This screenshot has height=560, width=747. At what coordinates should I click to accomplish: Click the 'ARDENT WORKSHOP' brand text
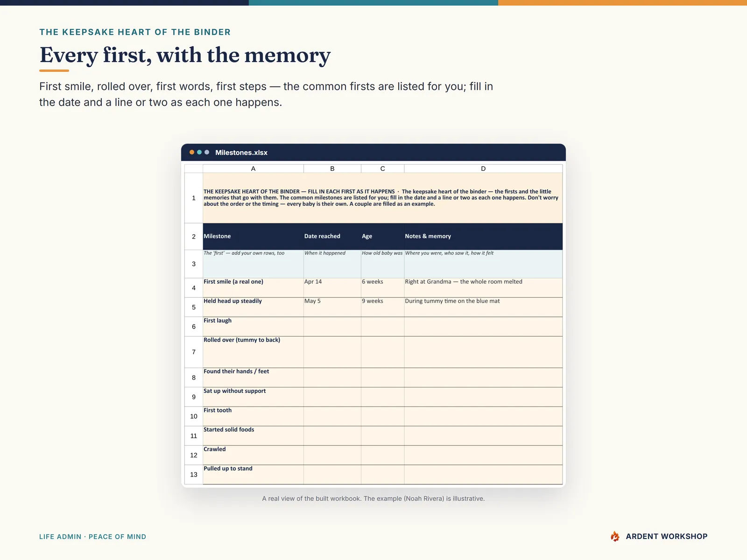coord(667,536)
